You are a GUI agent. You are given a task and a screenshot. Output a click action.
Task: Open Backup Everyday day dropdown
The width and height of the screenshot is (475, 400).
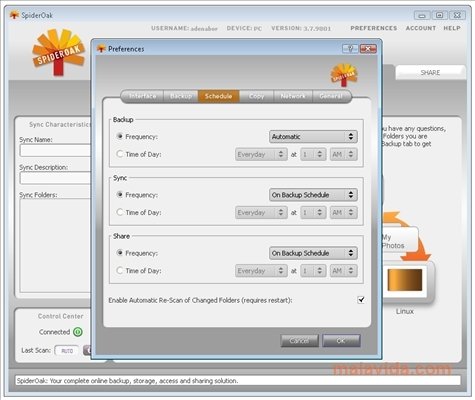261,154
